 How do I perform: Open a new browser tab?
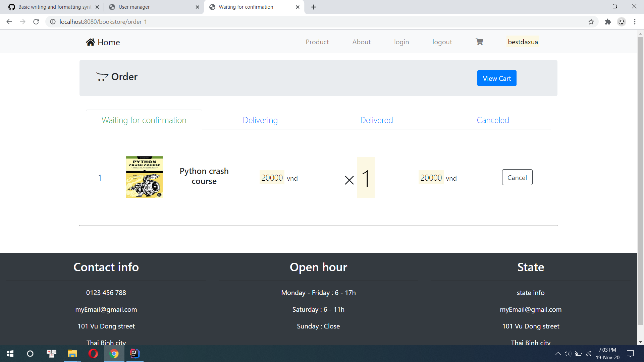[x=314, y=7]
